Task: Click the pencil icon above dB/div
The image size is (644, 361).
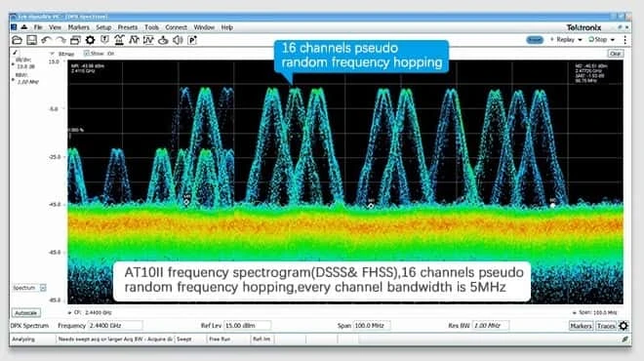Action: tap(16, 53)
